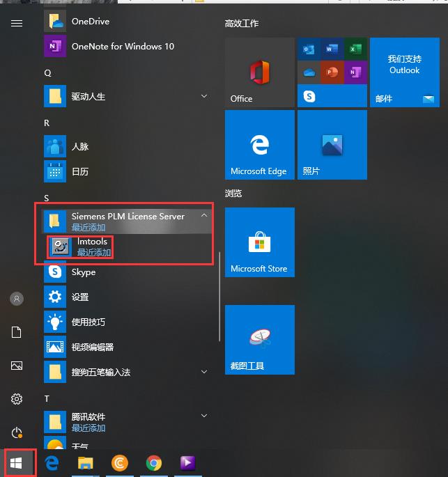
Task: Click the Office tile
Action: [260, 72]
